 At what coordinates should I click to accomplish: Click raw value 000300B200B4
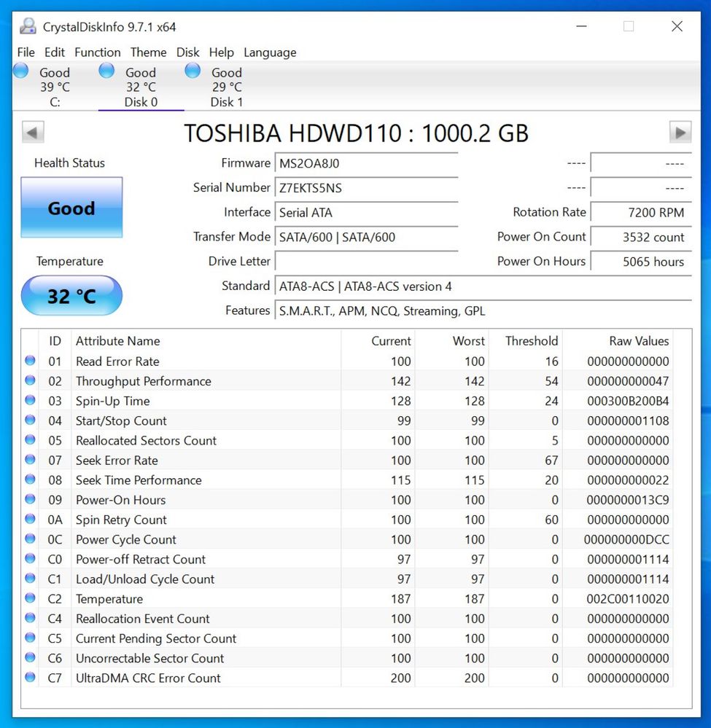[628, 401]
